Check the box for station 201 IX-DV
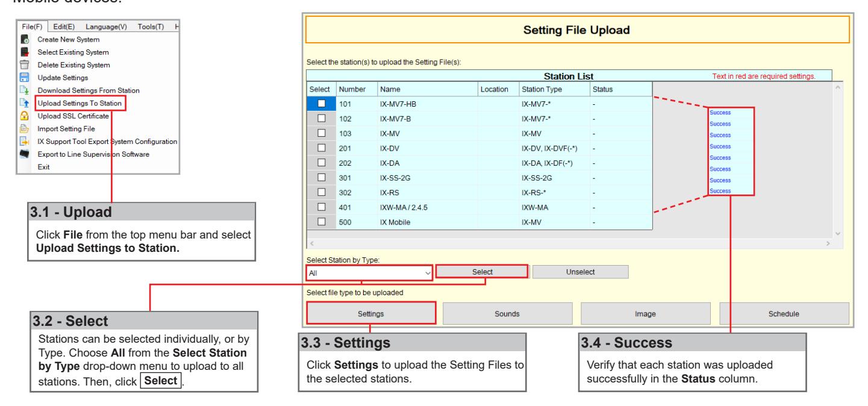This screenshot has height=406, width=868. coord(321,148)
